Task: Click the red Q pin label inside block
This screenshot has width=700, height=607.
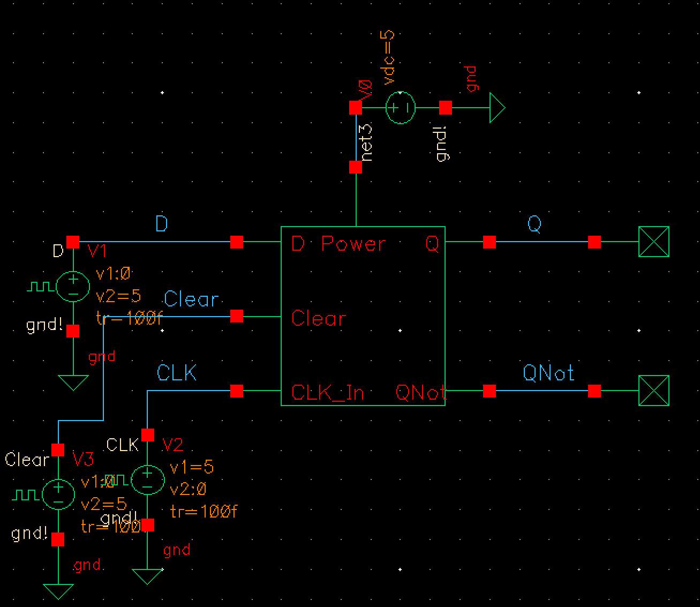Action: [432, 245]
